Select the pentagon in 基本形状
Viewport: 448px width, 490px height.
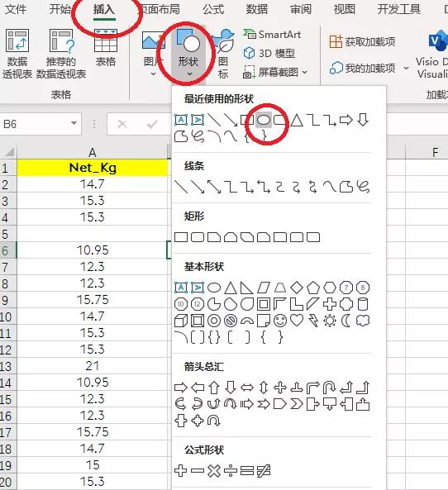313,288
